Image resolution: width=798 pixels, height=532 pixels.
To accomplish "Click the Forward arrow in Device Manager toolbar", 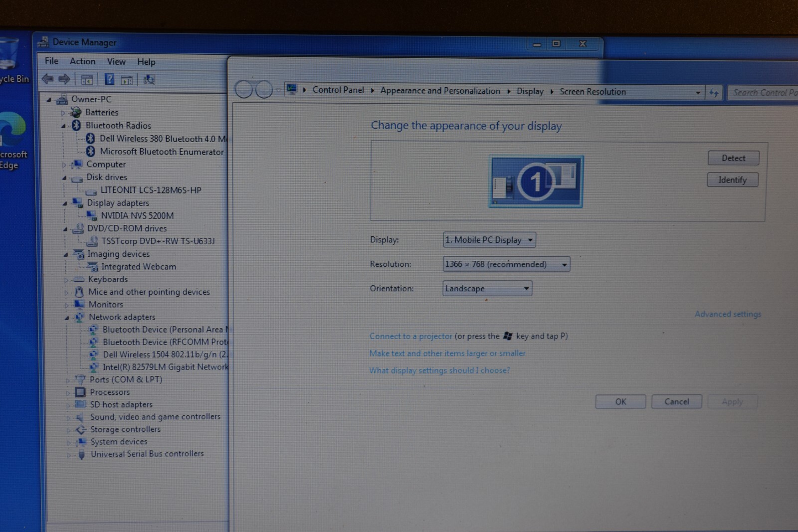I will click(64, 79).
